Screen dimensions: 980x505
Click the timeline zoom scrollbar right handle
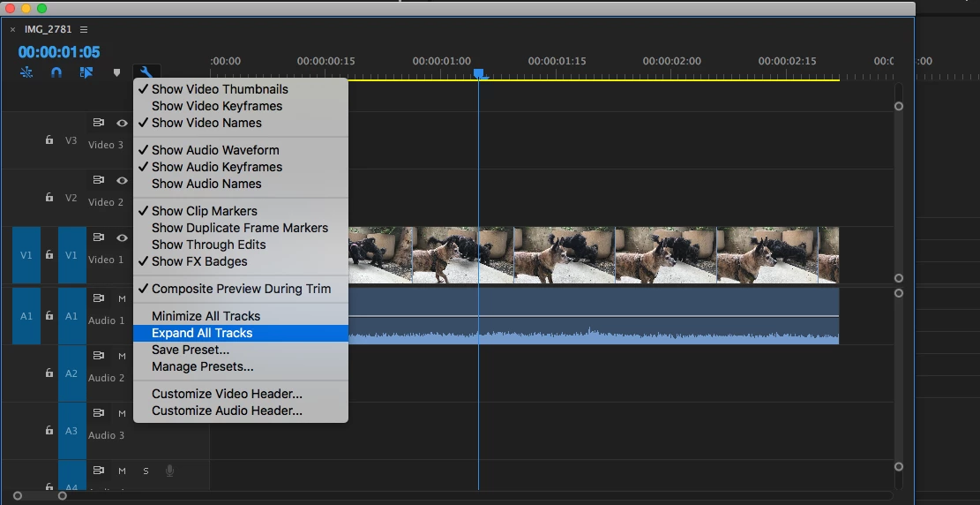point(63,496)
